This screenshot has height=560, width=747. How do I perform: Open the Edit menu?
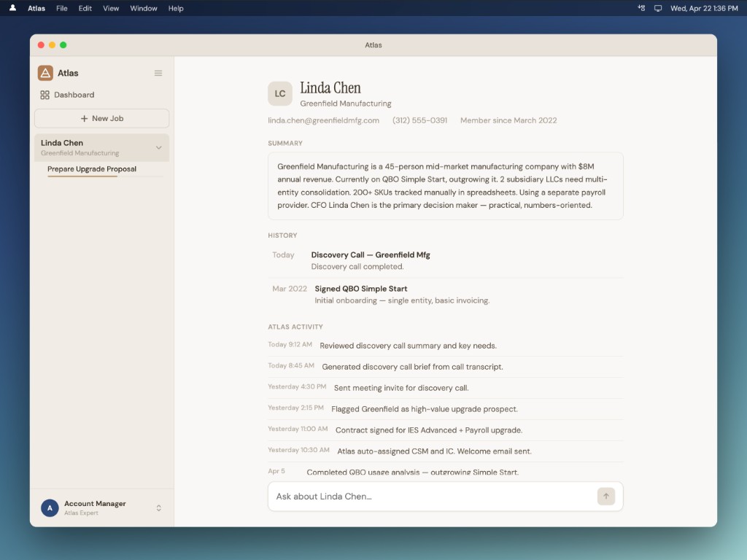85,8
